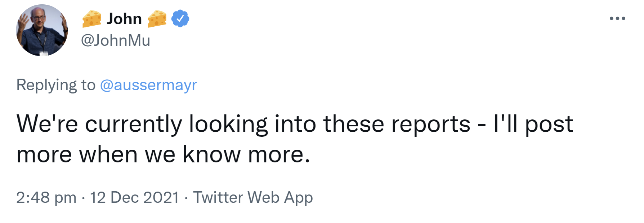Screen dimensions: 644x223
Task: Open the @JohnMu handle
Action: pyautogui.click(x=115, y=40)
